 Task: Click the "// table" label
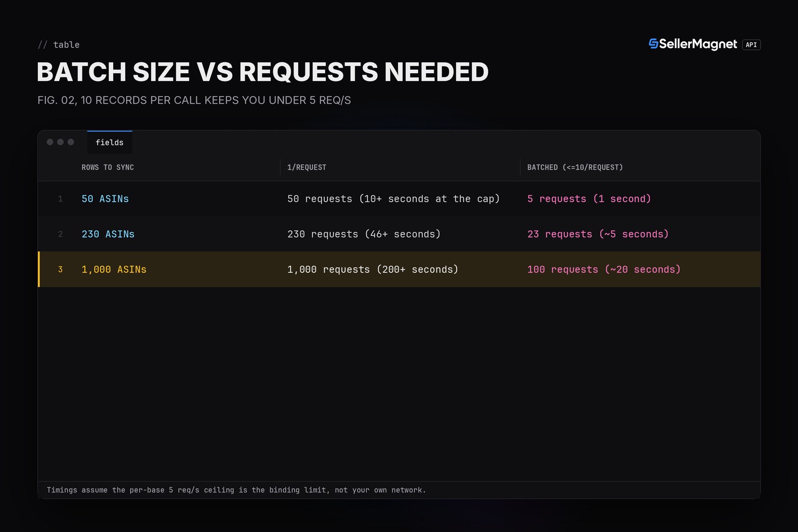59,45
